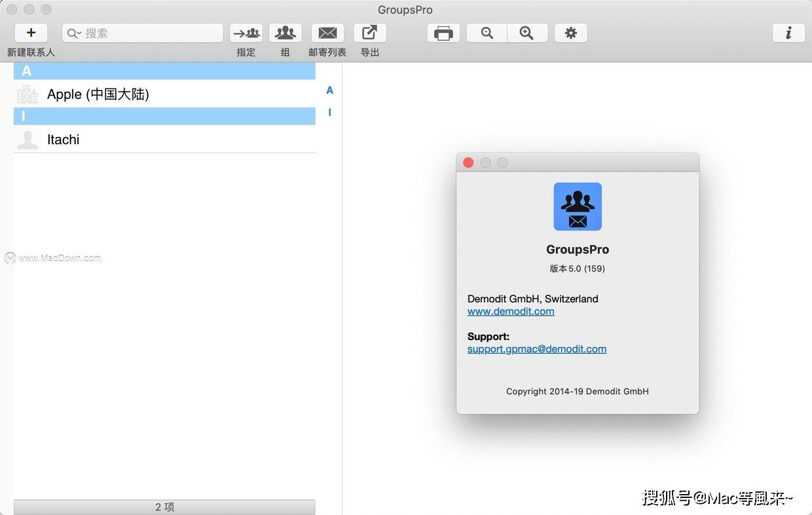Click the GroupsPro app icon in about dialog
812x515 pixels.
click(578, 206)
